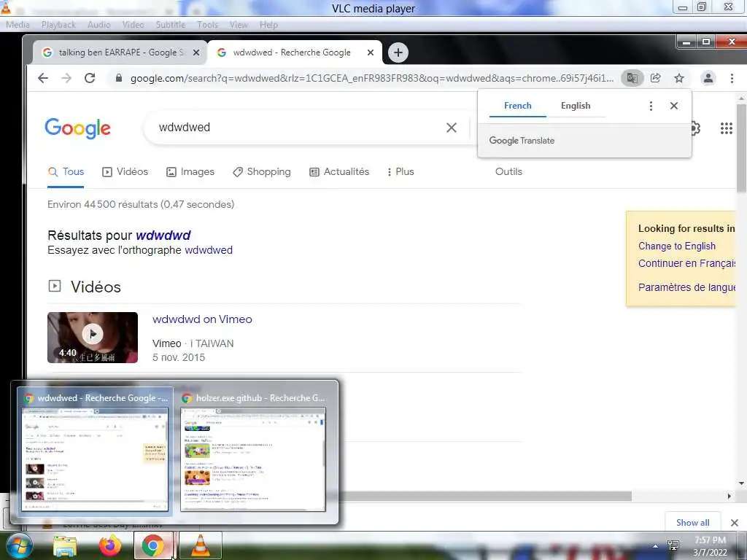This screenshot has height=560, width=747.
Task: Close the talking ben EARRAPE tab
Action: pos(196,52)
